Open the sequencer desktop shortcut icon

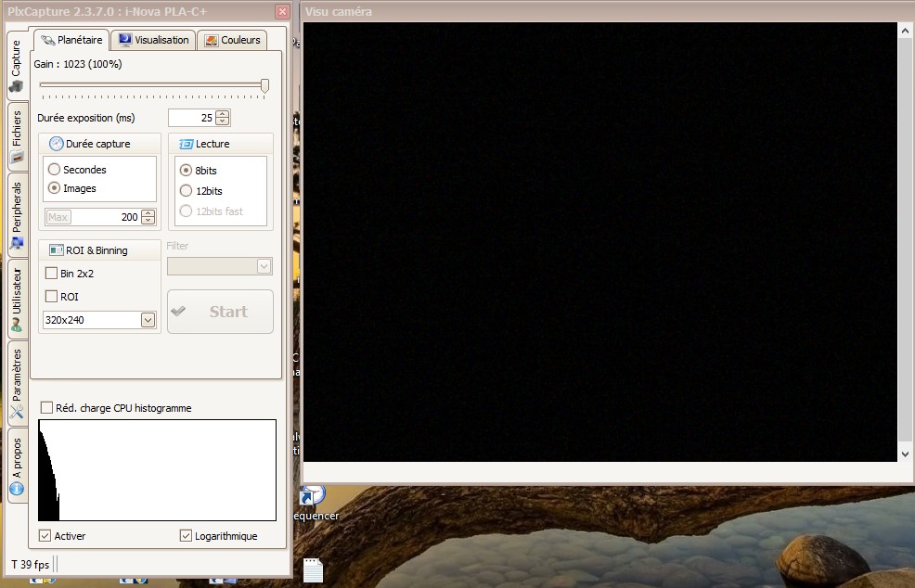click(314, 496)
